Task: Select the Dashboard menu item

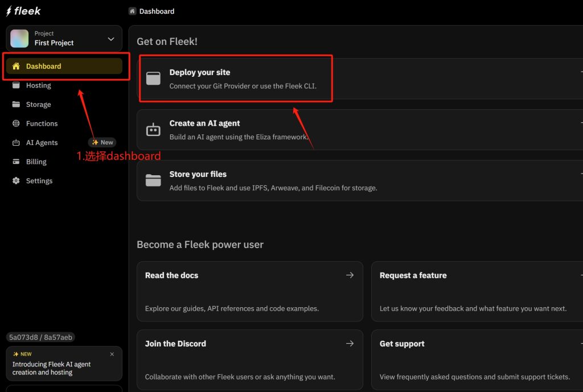Action: point(64,66)
